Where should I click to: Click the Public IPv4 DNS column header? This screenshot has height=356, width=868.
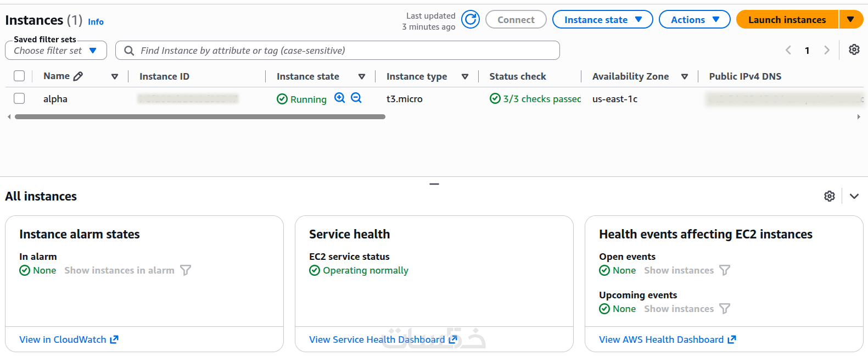(x=745, y=76)
